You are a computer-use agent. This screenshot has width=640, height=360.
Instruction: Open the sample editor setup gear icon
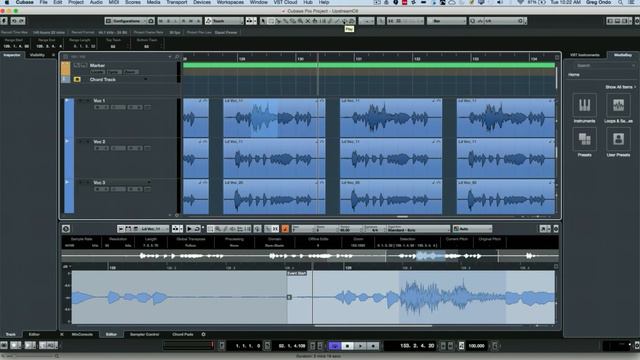pos(556,229)
